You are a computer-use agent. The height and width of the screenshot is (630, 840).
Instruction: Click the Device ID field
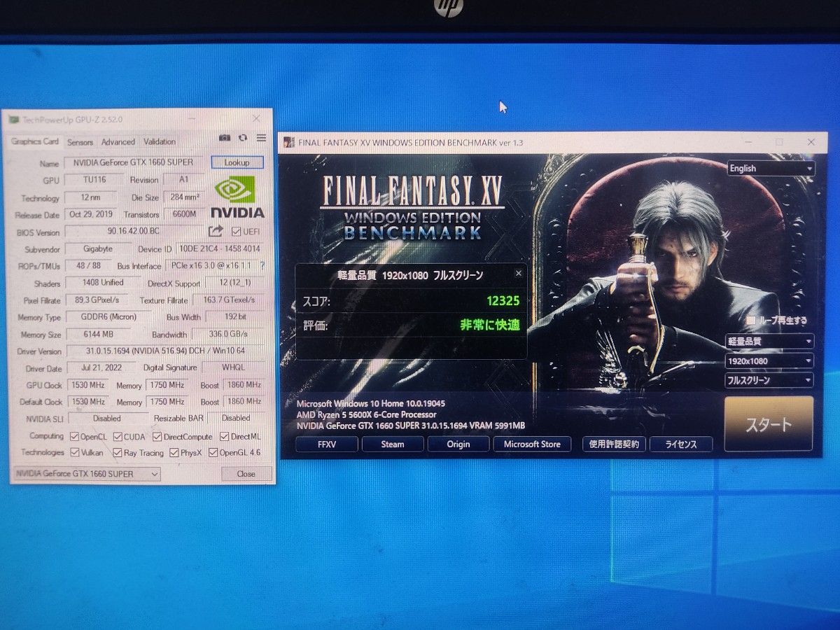coord(219,248)
